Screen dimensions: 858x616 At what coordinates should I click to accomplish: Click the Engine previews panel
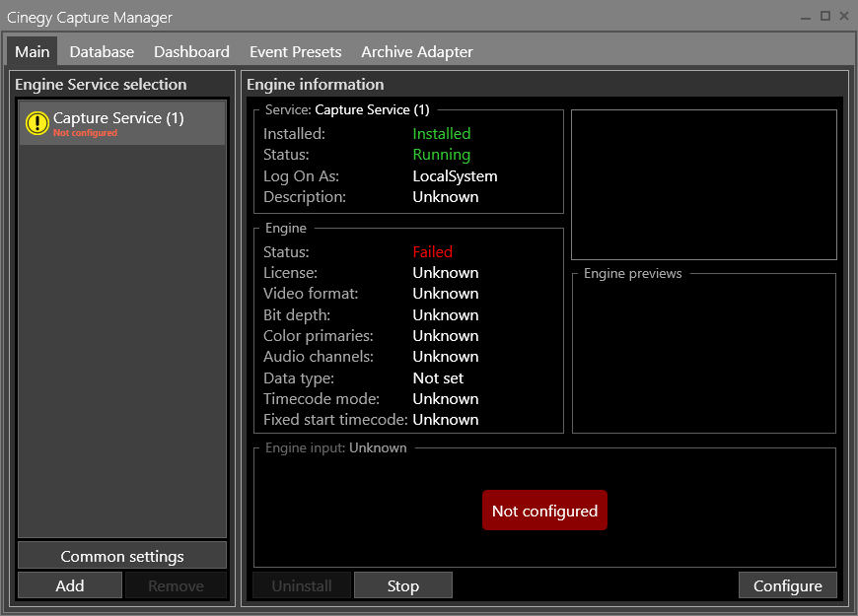[x=704, y=353]
